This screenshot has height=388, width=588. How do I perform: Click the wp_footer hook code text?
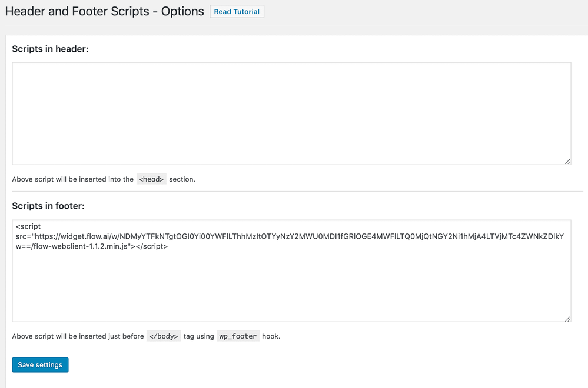pos(238,336)
